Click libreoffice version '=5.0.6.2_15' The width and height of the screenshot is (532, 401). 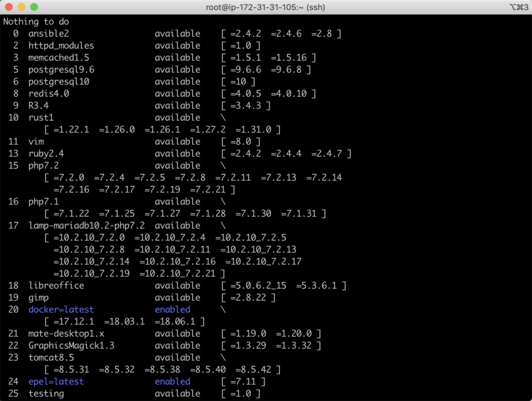(x=258, y=286)
